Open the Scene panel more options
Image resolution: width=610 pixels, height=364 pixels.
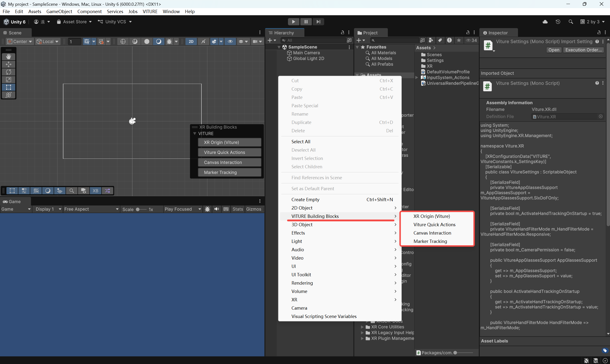click(x=260, y=32)
